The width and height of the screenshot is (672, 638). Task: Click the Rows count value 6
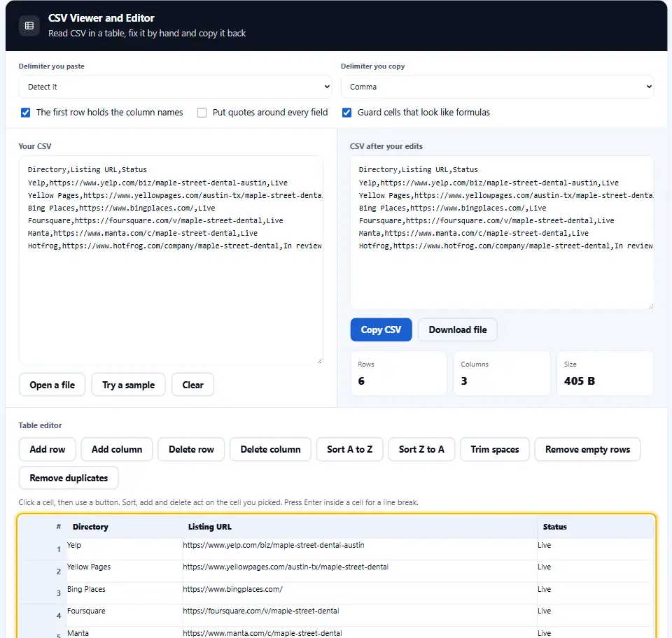(361, 381)
